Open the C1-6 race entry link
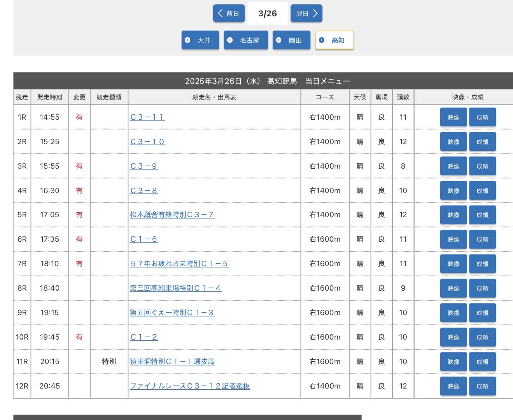This screenshot has height=420, width=513. pyautogui.click(x=144, y=239)
